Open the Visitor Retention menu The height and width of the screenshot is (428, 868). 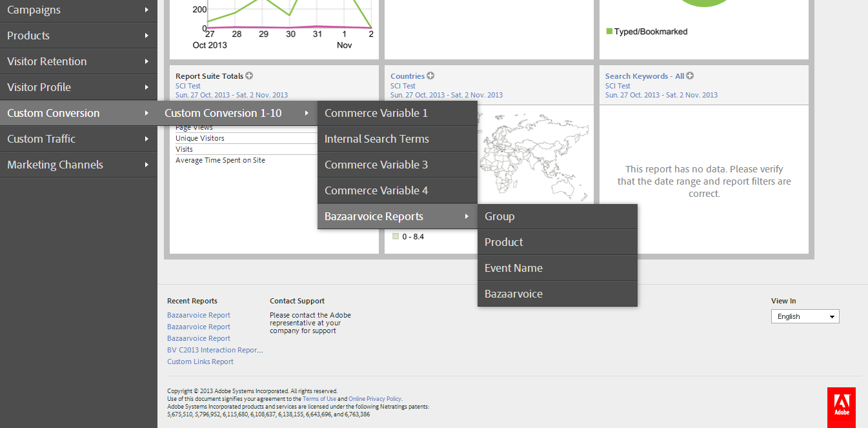tap(79, 61)
